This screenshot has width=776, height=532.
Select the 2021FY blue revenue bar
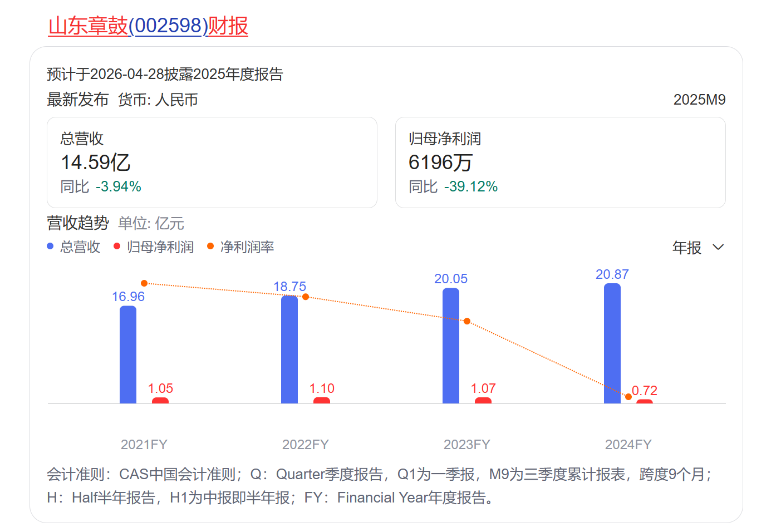pyautogui.click(x=128, y=354)
